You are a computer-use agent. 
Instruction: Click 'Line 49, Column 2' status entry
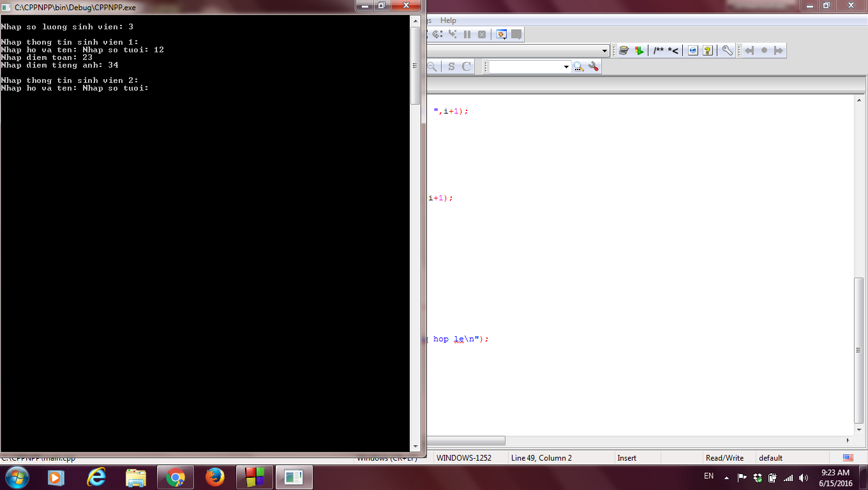tap(541, 458)
